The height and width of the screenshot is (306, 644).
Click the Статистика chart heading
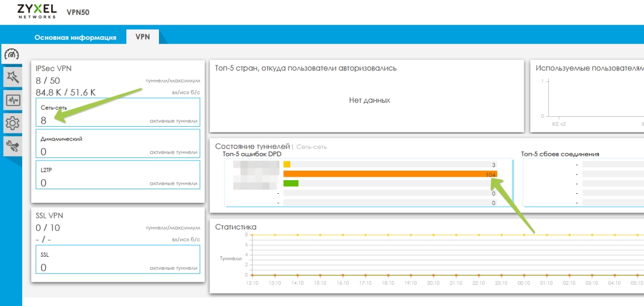pos(235,227)
